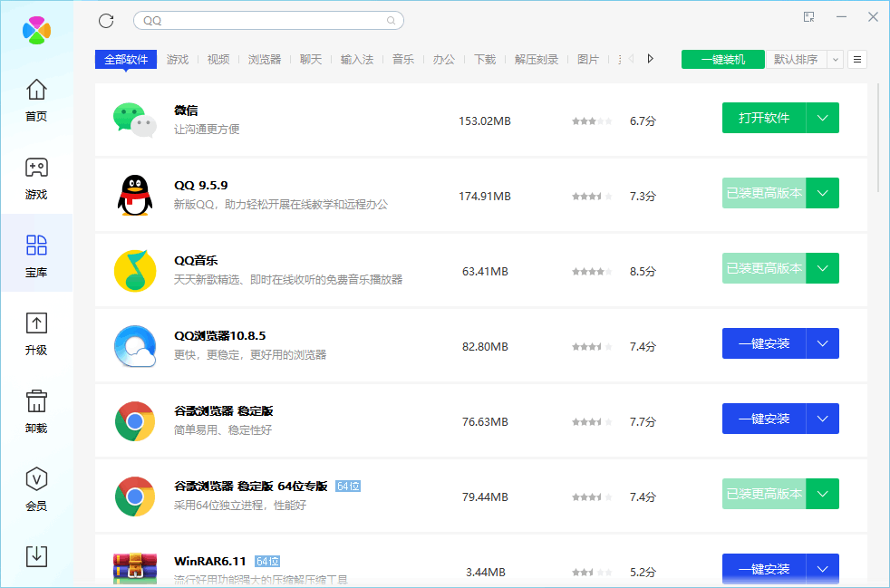Open the download manager icon at sidebar bottom

[x=36, y=556]
